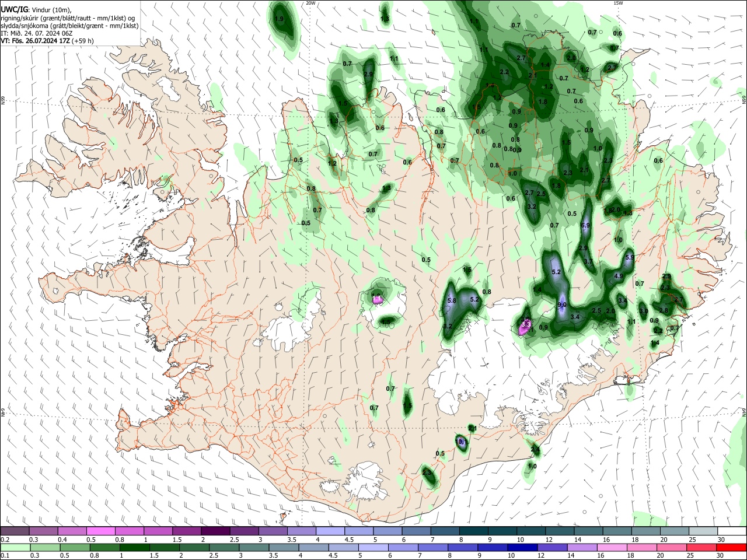Click the 3.3 value beside the pink snow patch
This screenshot has width=747, height=560.
[526, 324]
